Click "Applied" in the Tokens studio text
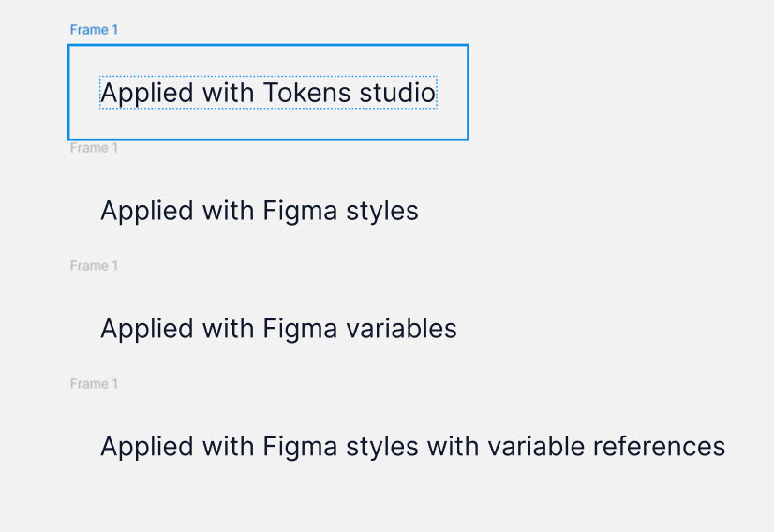 146,94
